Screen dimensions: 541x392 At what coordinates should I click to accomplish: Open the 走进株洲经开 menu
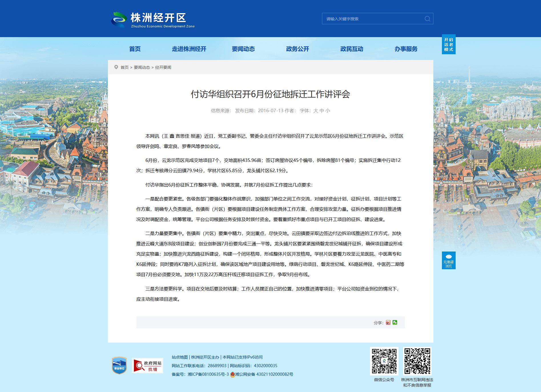(x=189, y=49)
